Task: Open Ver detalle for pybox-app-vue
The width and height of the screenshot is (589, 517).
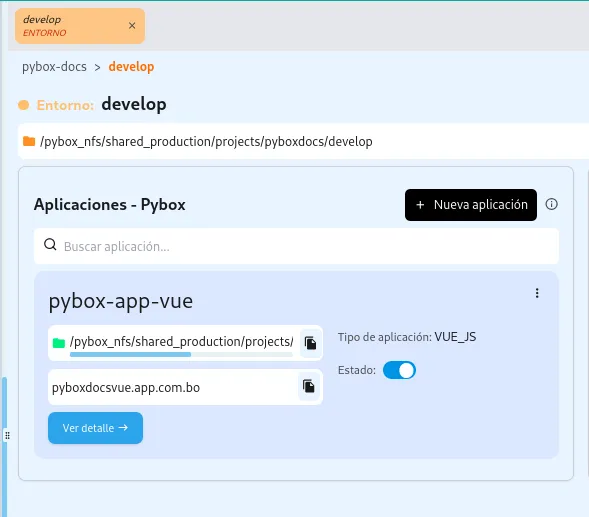Action: 95,428
